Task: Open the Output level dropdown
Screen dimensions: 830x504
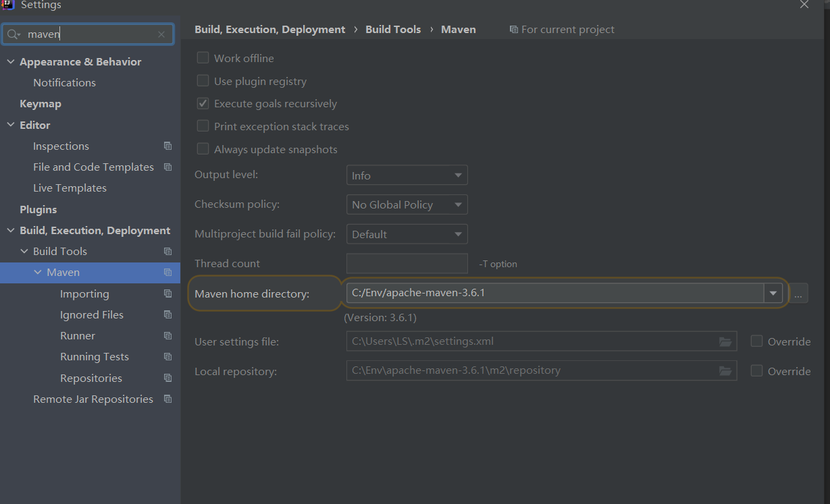Action: tap(407, 175)
